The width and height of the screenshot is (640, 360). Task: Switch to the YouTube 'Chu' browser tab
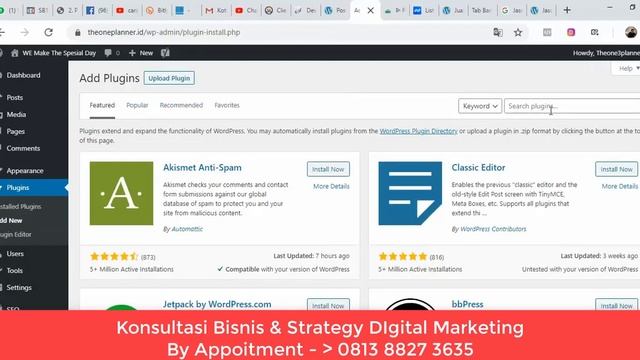(x=246, y=11)
